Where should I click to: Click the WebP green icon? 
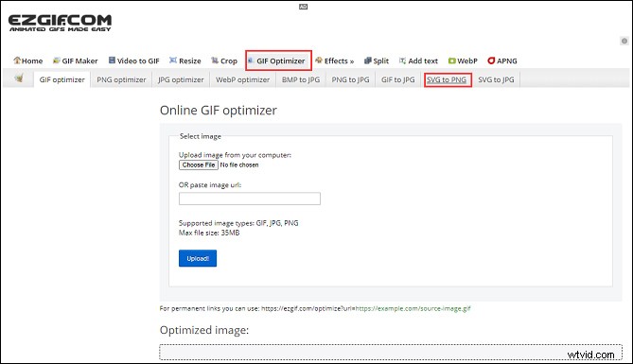[451, 61]
